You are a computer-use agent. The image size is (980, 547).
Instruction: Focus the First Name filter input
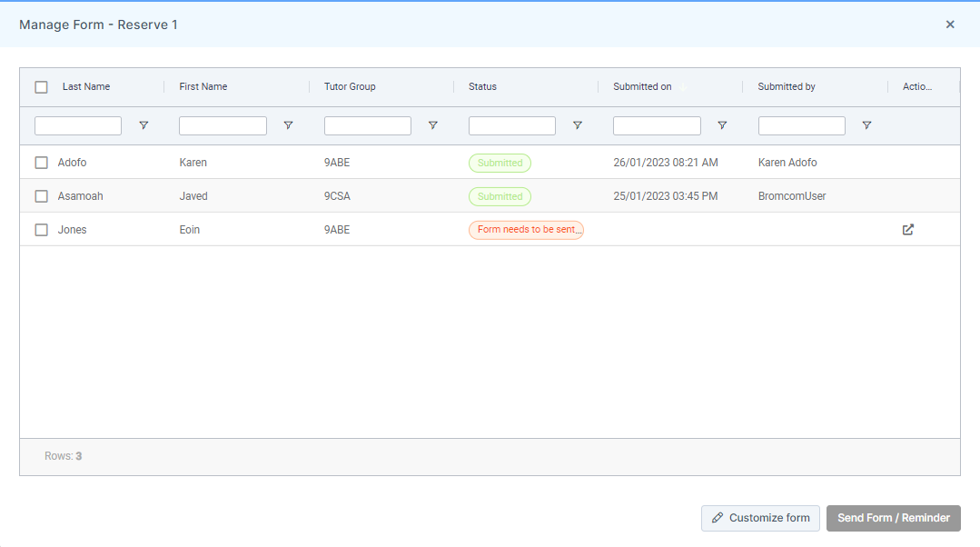click(223, 125)
